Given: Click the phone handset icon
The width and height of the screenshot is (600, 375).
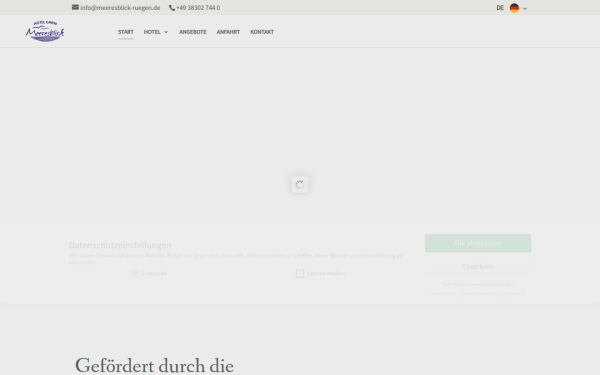Looking at the screenshot, I should (x=172, y=8).
